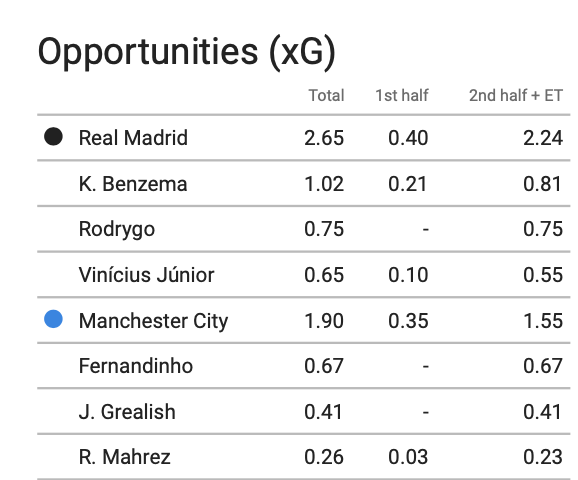Click the Total column header

326,95
